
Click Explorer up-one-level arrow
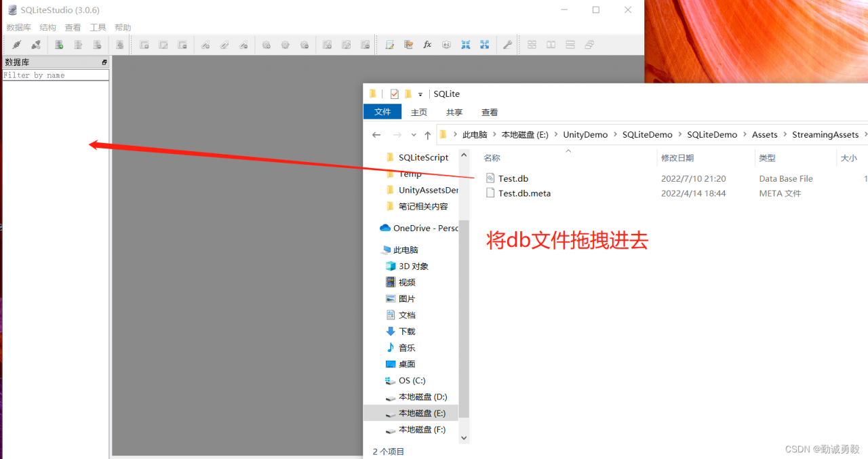[427, 135]
